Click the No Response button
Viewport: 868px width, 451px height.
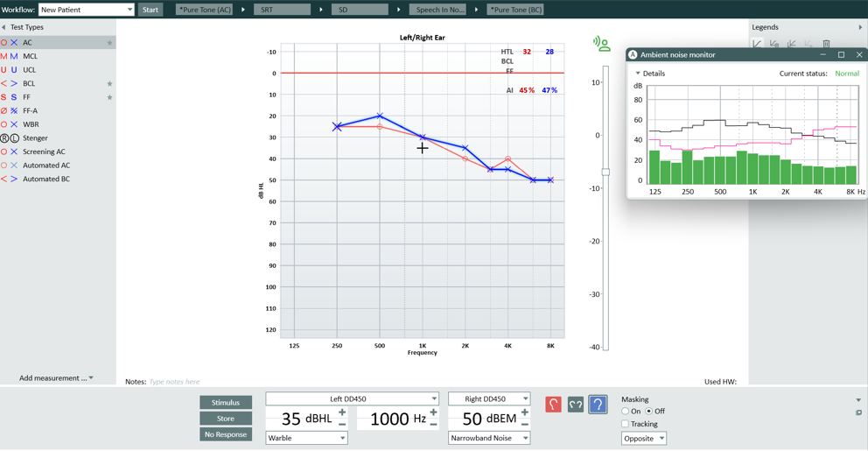tap(225, 434)
